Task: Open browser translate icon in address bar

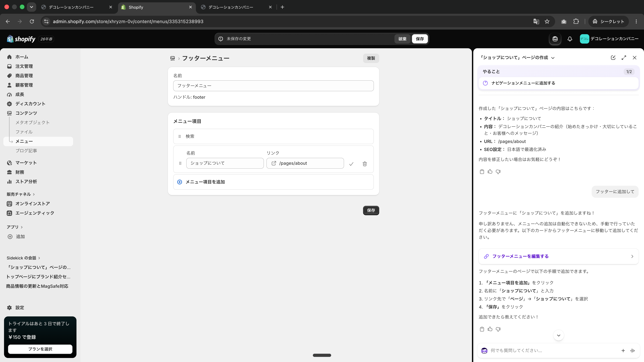Action: point(536,21)
